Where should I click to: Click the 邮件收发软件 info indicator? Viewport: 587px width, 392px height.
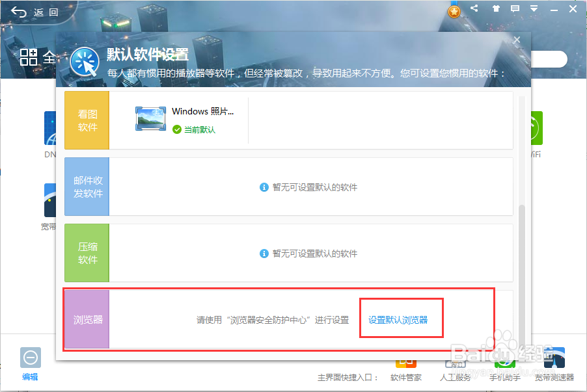pyautogui.click(x=263, y=187)
